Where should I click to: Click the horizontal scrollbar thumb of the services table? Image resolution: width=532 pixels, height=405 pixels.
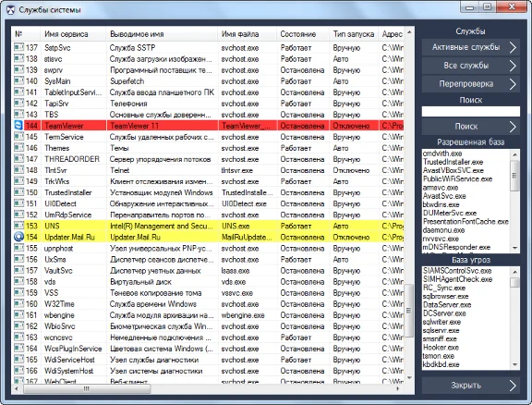[87, 388]
